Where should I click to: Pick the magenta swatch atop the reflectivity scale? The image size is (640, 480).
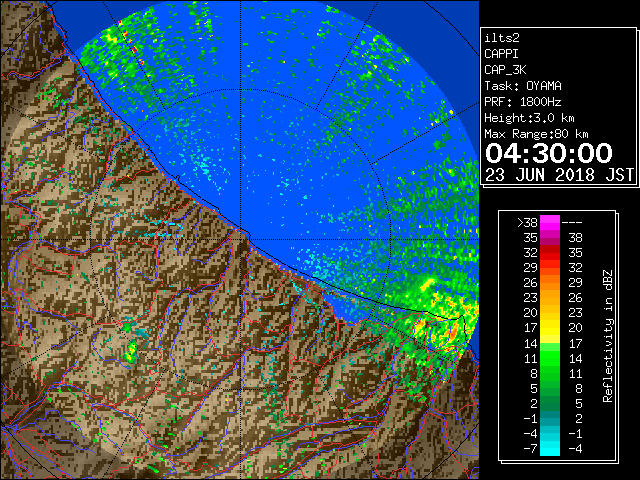[550, 223]
